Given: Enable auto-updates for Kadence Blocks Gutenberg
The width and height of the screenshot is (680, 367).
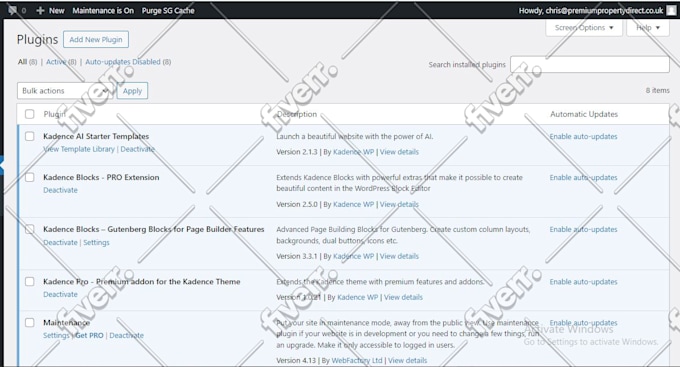Looking at the screenshot, I should (583, 229).
